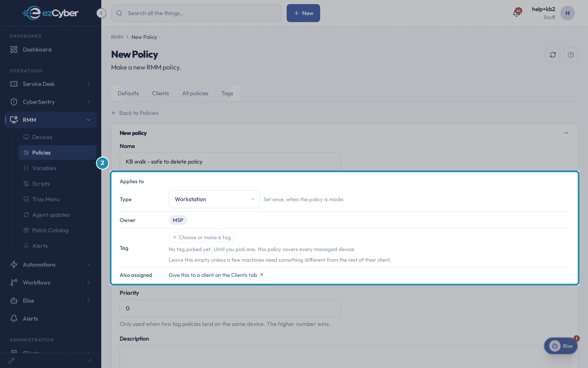Open the H user avatar menu
Screen dimensions: 588x368
tap(567, 13)
